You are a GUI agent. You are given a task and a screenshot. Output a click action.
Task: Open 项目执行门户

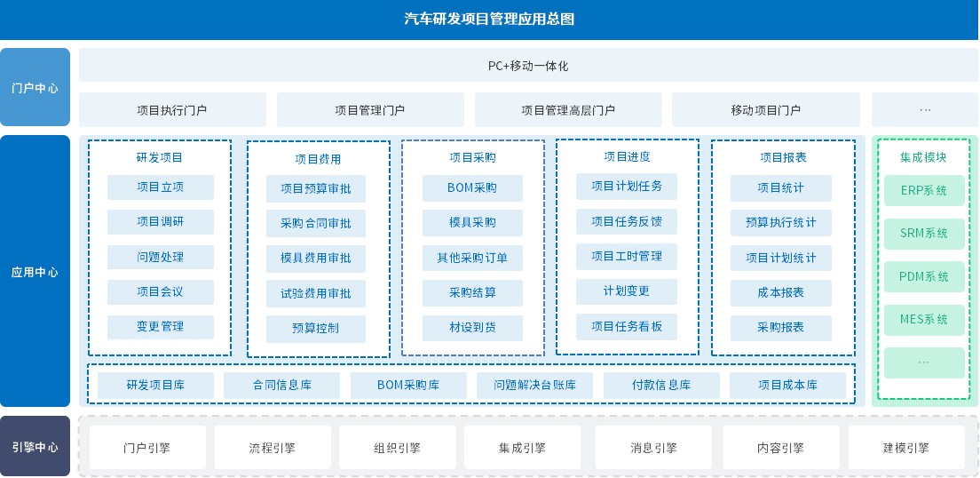(x=172, y=110)
